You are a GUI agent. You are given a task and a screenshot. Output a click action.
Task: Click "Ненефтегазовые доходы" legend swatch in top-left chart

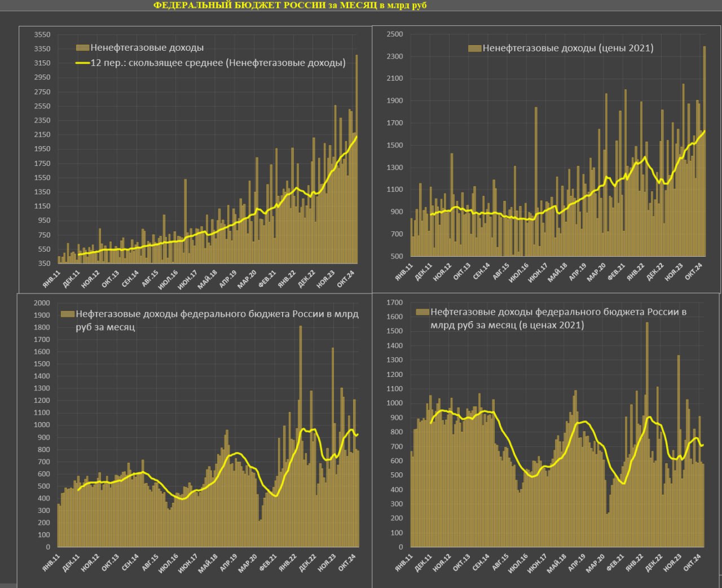(82, 48)
